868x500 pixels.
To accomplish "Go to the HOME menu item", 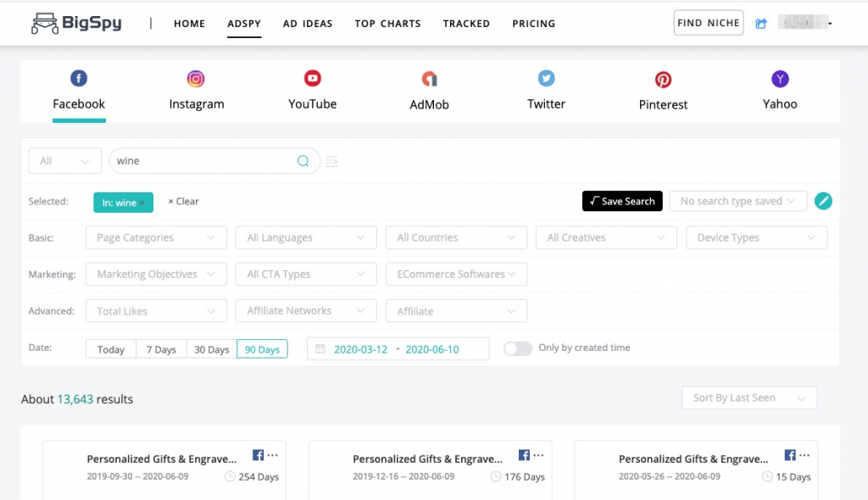I will (x=189, y=23).
